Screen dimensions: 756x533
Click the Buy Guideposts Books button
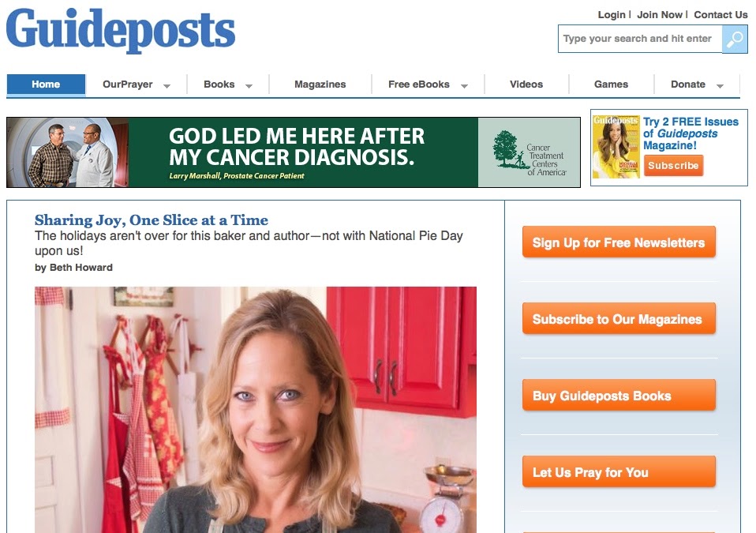[619, 396]
